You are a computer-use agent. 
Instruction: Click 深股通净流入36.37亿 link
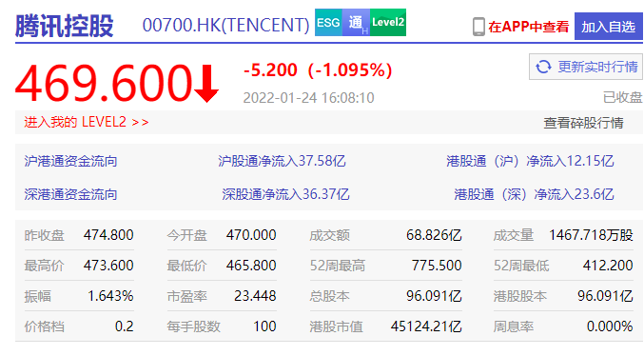[x=286, y=194]
